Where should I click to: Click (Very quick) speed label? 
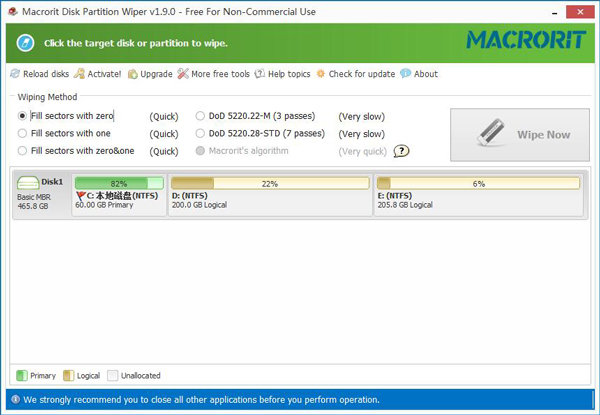coord(362,151)
